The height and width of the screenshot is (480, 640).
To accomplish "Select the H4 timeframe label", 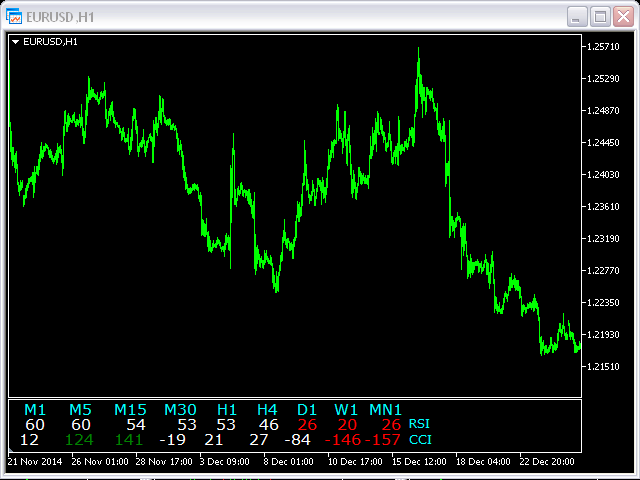I will pos(267,409).
